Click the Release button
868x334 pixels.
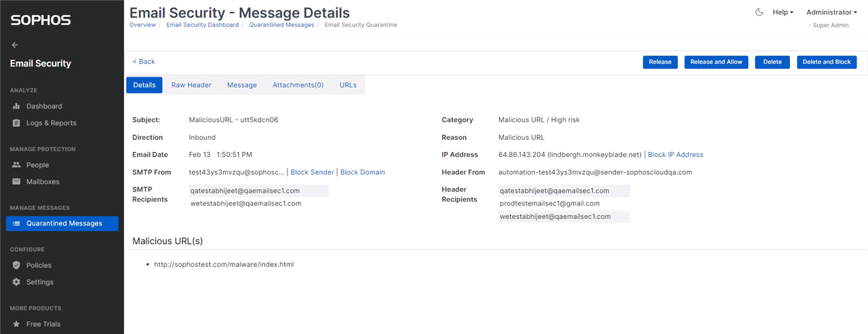[x=660, y=62]
